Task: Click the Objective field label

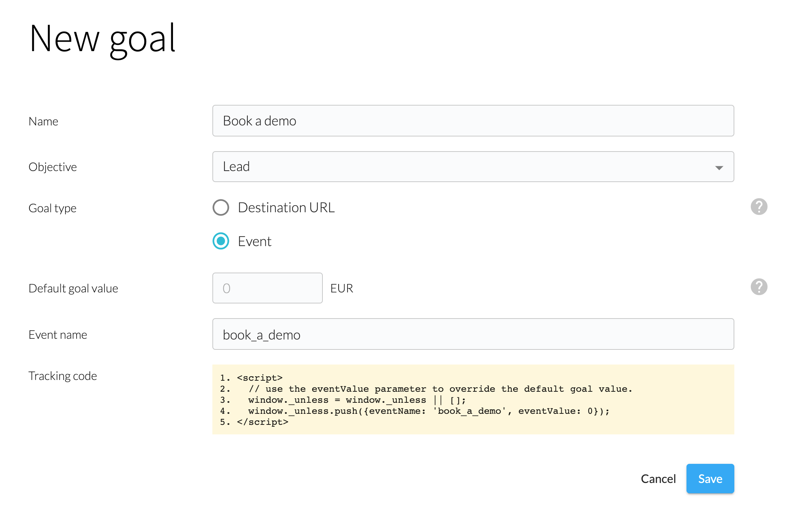Action: 53,167
